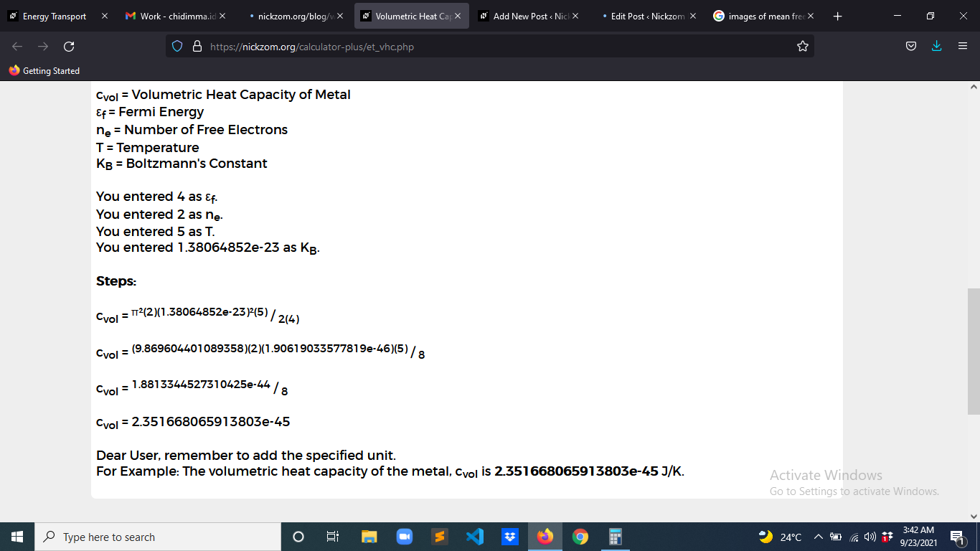Click 'T = Temperature' definition line
The image size is (980, 551).
coord(148,147)
